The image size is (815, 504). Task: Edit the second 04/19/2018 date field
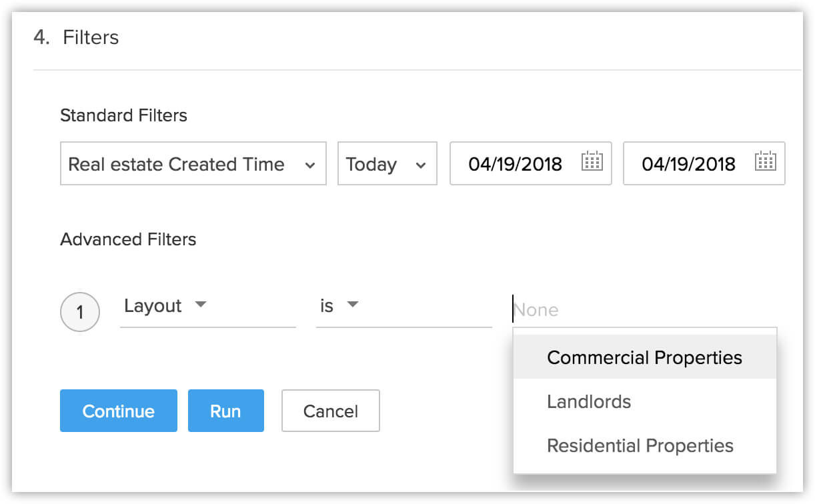[x=688, y=164]
